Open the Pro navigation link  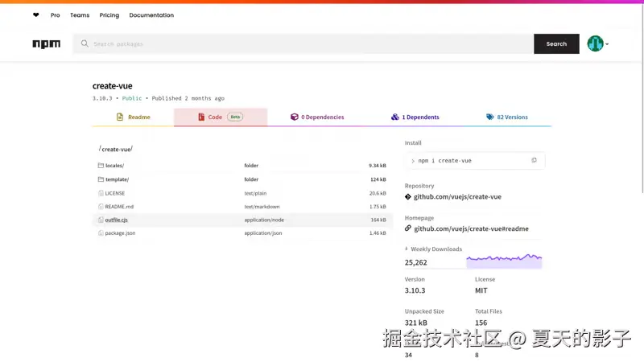pos(55,15)
